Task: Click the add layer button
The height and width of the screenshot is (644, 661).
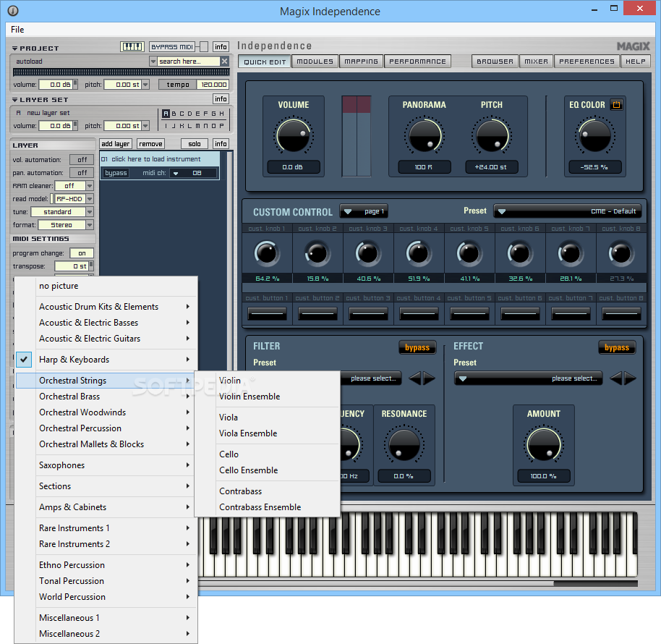Action: (x=116, y=144)
